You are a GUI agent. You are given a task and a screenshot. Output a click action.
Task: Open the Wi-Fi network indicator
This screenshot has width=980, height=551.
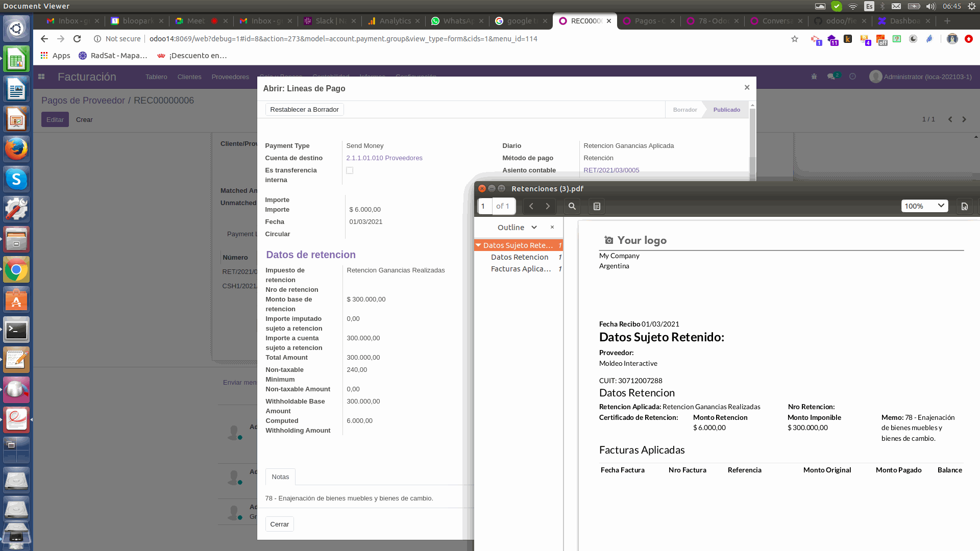point(853,6)
